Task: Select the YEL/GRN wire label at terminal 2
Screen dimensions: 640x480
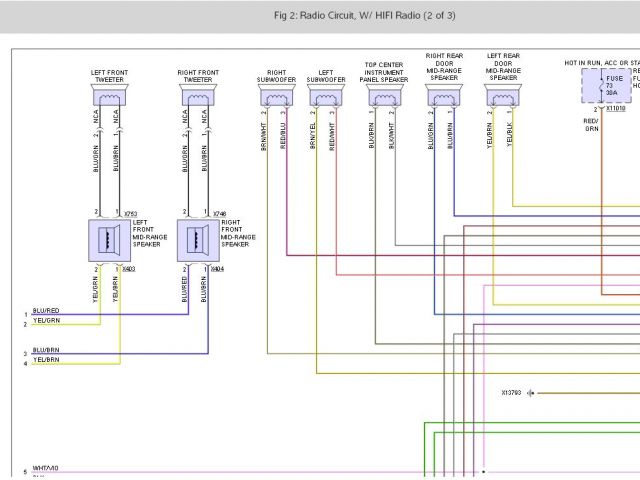Action: pos(46,323)
